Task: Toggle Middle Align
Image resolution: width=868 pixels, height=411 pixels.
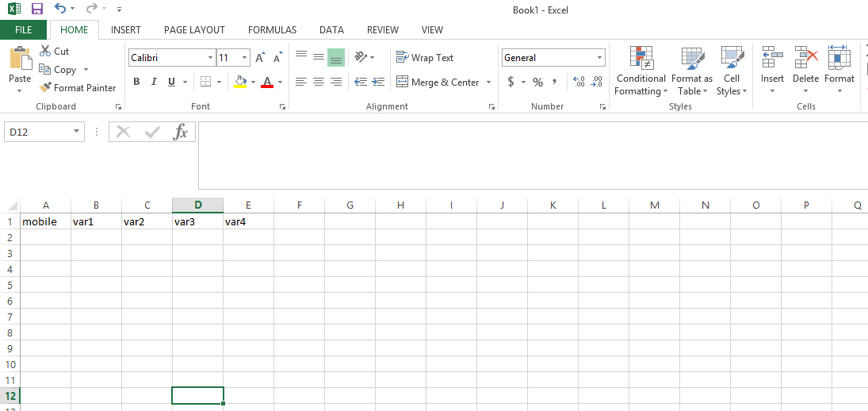Action: tap(319, 56)
